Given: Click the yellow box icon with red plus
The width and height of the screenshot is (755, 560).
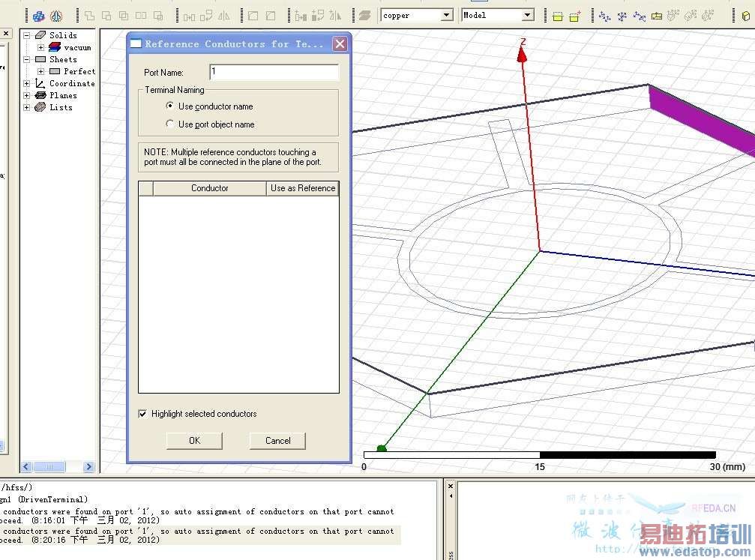Looking at the screenshot, I should pyautogui.click(x=575, y=15).
